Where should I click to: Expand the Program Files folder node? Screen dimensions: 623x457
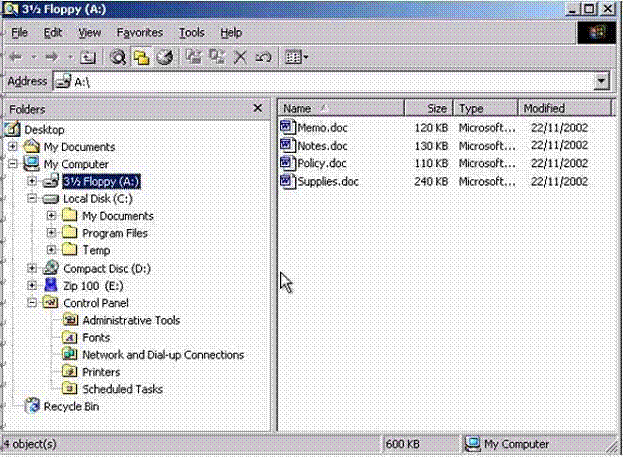51,233
